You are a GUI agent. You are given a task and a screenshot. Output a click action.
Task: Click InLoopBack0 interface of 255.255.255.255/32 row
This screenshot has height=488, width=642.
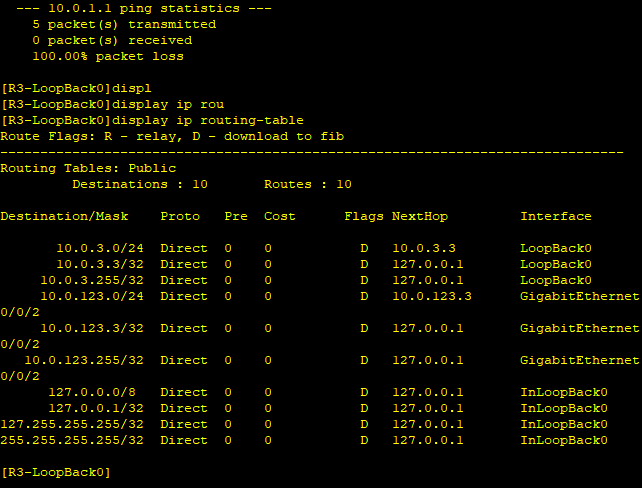click(564, 440)
